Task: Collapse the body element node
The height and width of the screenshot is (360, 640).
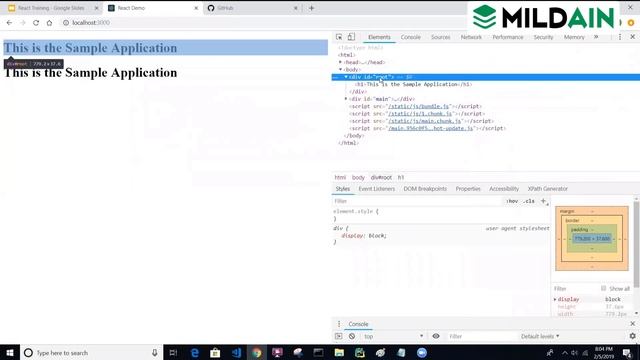Action: 340,69
